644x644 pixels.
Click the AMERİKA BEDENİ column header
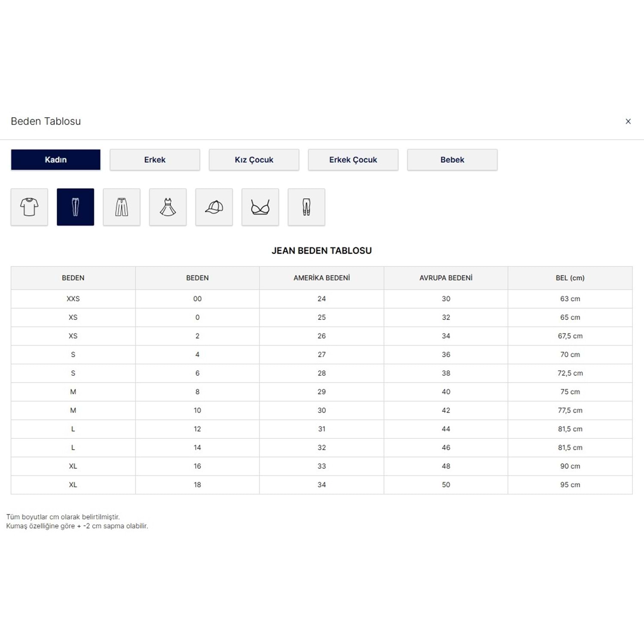tap(322, 278)
